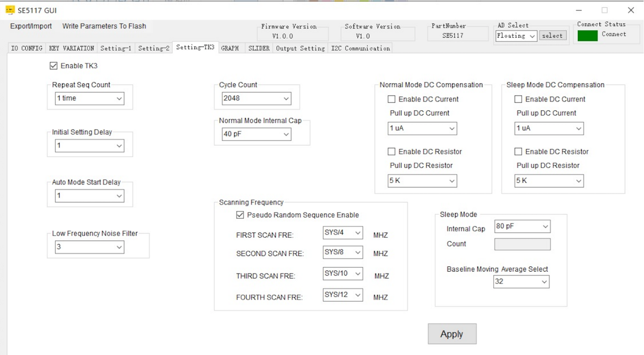Click the Sleep Mode Count input field

point(522,244)
